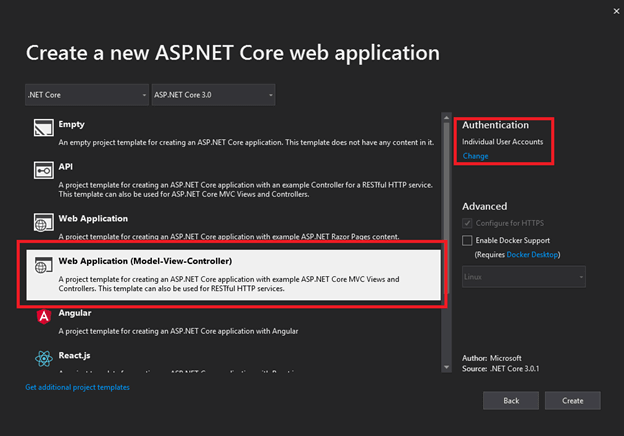Open the .NET Core framework dropdown
624x436 pixels.
coord(87,96)
